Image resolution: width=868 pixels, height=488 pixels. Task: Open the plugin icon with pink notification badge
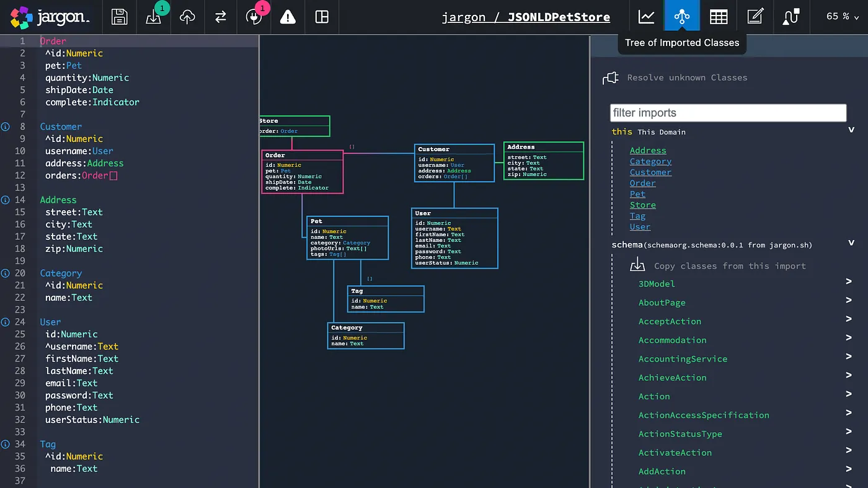click(x=254, y=17)
